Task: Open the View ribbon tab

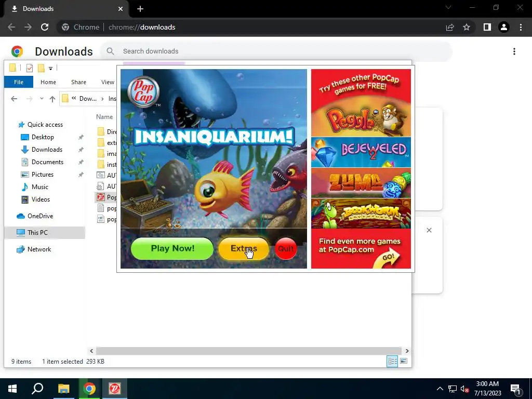Action: point(108,82)
